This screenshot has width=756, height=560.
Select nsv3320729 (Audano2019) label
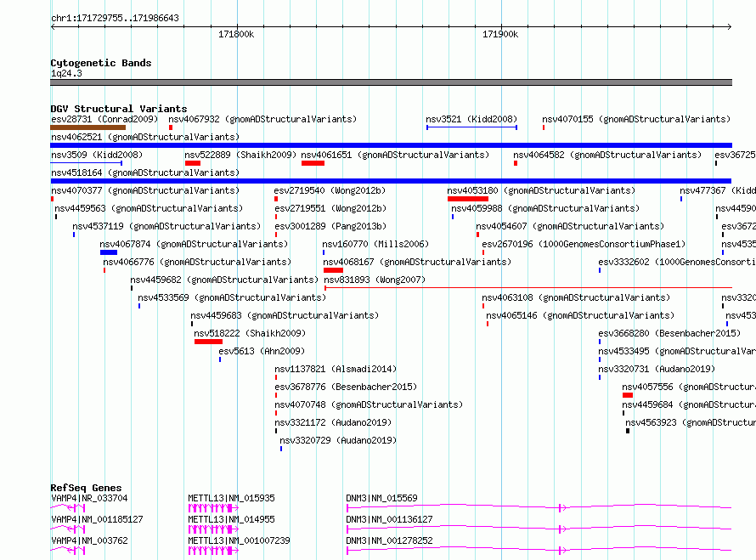tap(338, 440)
